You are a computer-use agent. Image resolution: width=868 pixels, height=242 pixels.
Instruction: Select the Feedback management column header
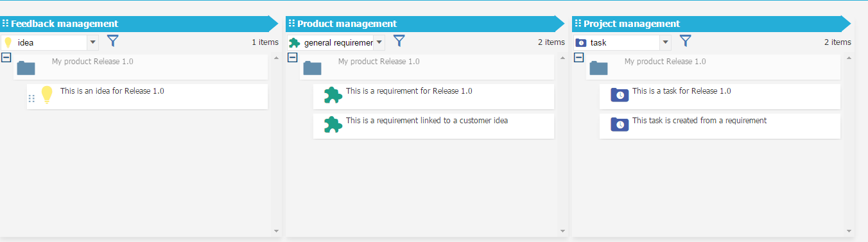(x=139, y=24)
